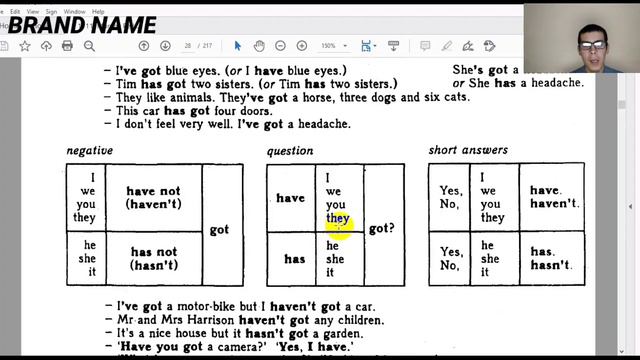Open the zoom level dropdown arrow

pos(345,46)
